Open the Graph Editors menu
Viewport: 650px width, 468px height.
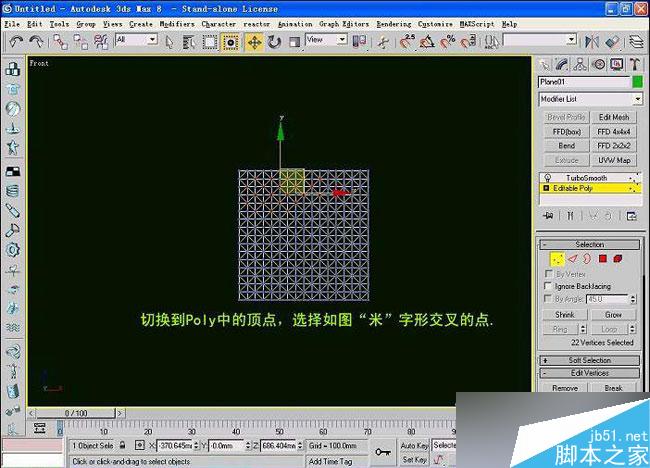(x=344, y=24)
